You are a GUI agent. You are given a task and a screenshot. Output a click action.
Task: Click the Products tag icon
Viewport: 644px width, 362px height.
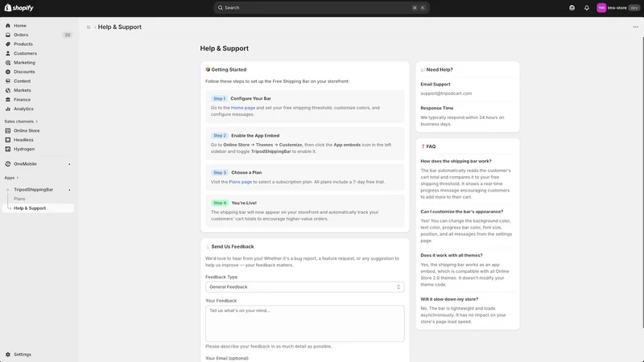coord(8,44)
